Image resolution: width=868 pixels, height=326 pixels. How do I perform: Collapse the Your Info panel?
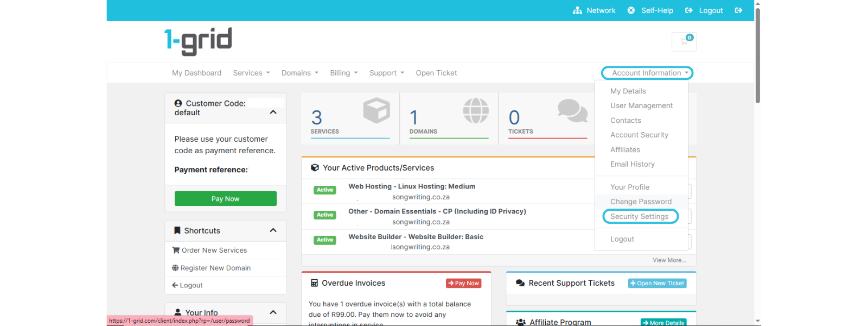273,312
